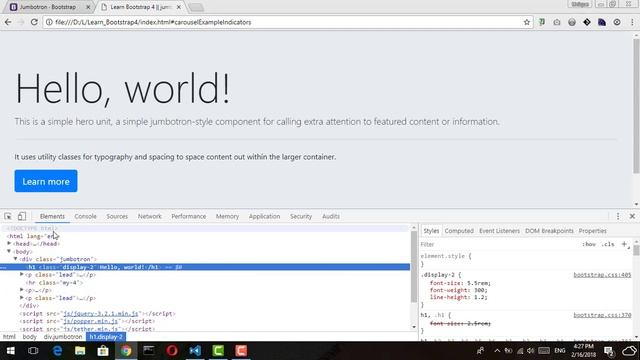Open the Audits tab

(331, 216)
